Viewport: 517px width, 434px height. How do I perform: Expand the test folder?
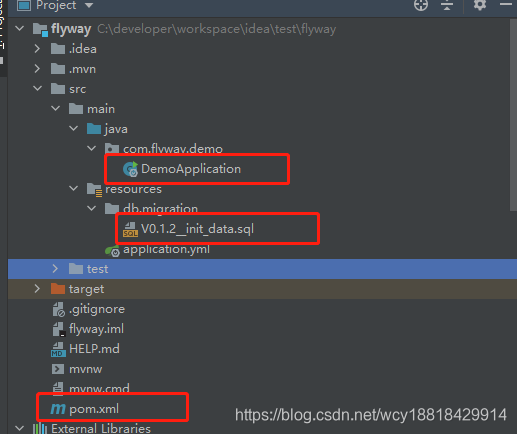(x=55, y=269)
